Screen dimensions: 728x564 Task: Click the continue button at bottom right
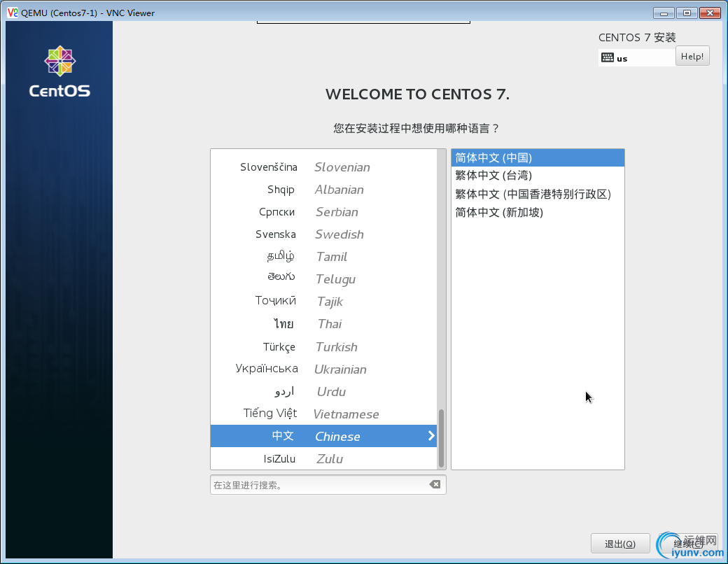click(688, 544)
